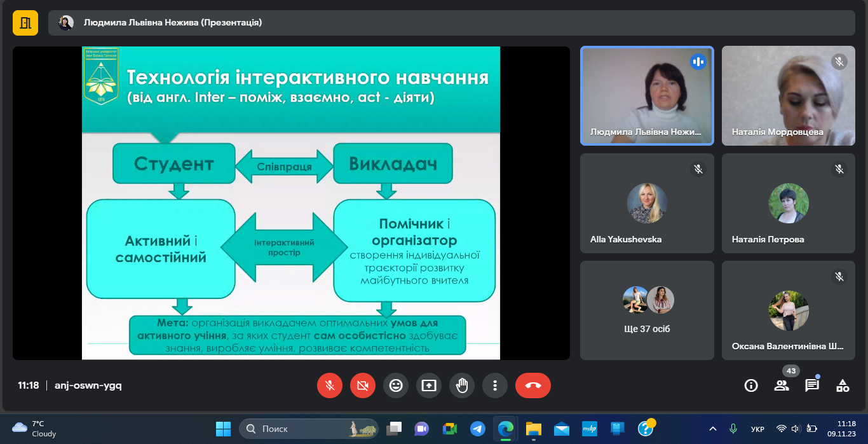Open the 'Ще 37 осіб' participants tile
This screenshot has width=868, height=444.
[647, 311]
